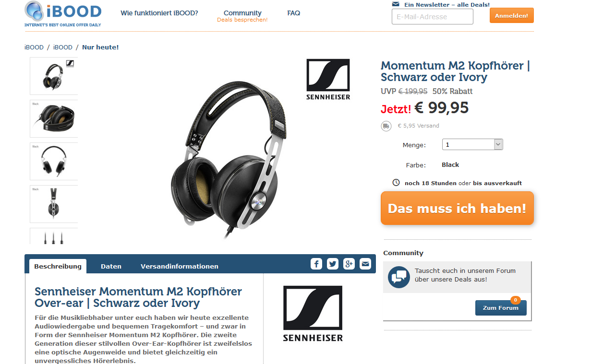Open Wie funktioniert iBOOD? link
The width and height of the screenshot is (603, 364).
(x=159, y=13)
